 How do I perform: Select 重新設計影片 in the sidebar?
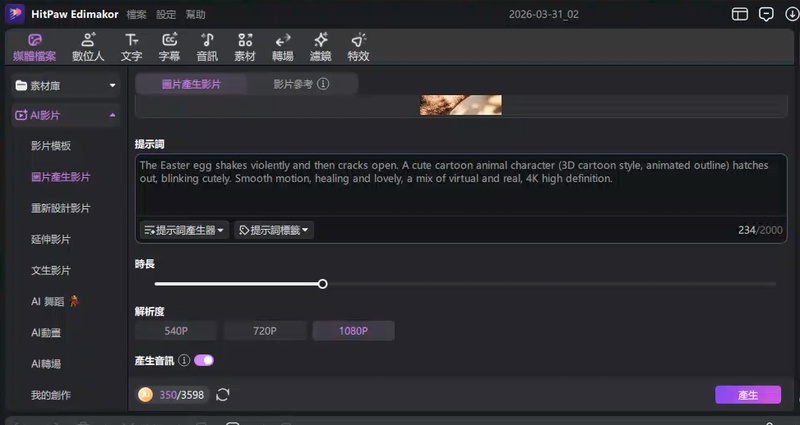pos(61,208)
